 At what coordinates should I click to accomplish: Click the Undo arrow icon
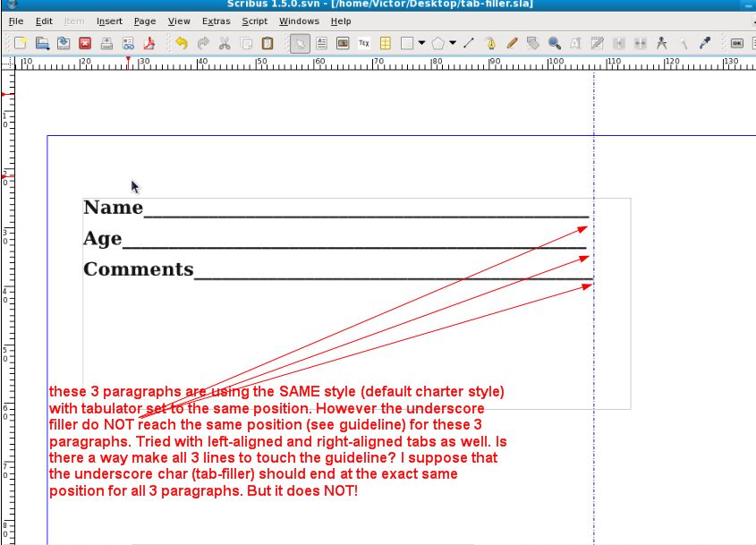click(182, 42)
